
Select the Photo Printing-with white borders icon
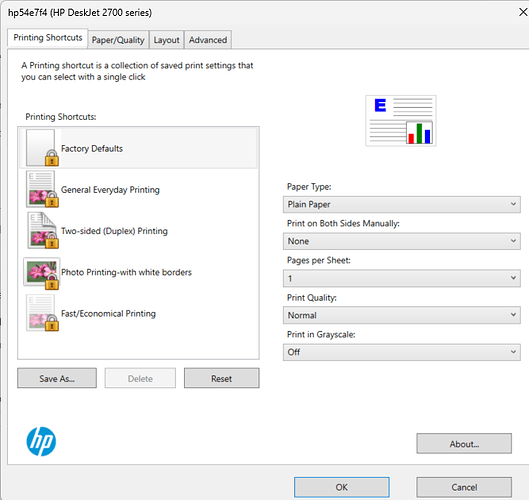[41, 273]
